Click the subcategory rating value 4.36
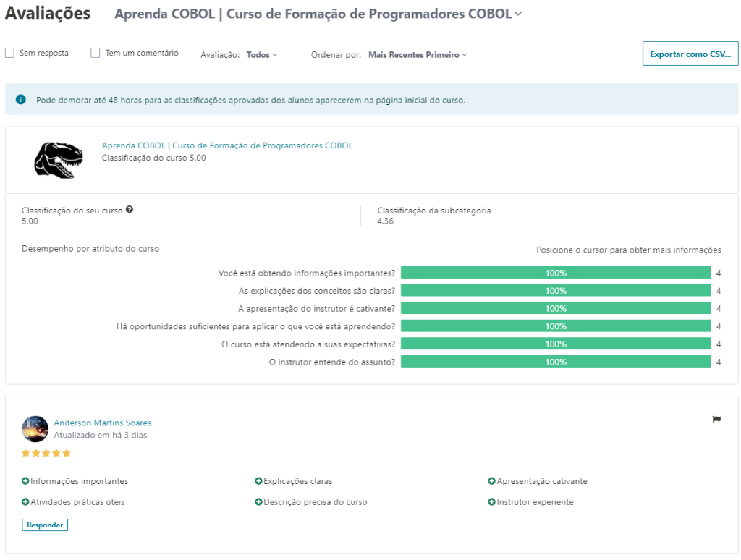 tap(385, 221)
